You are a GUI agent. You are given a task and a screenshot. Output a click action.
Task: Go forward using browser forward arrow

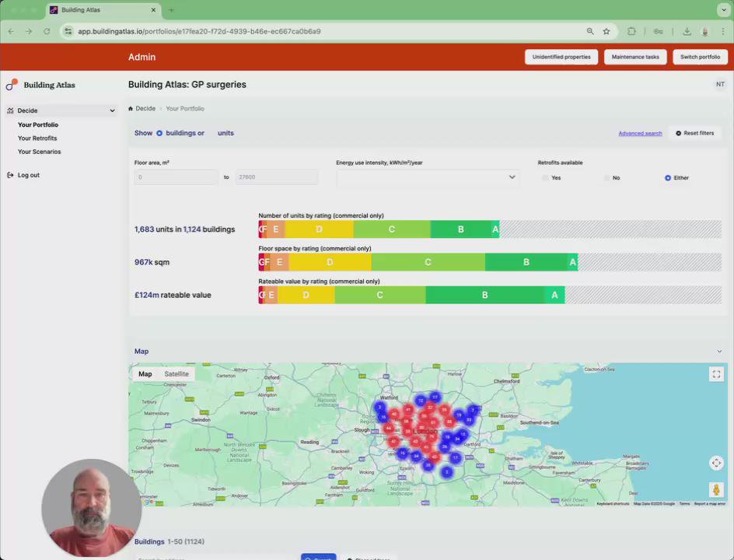pos(29,31)
